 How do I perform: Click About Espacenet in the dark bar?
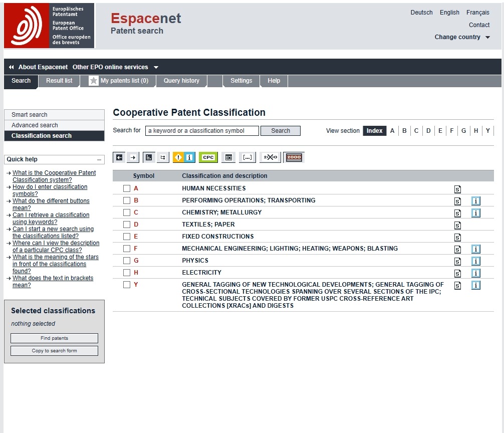[x=43, y=67]
